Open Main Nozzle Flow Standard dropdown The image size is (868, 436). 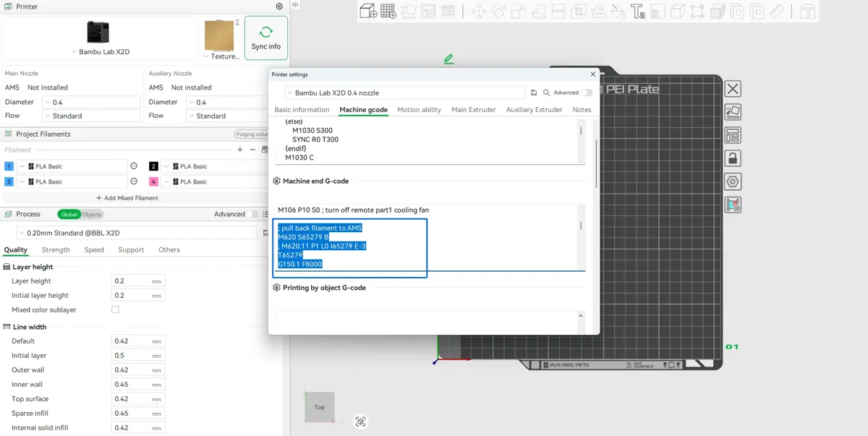coord(91,116)
